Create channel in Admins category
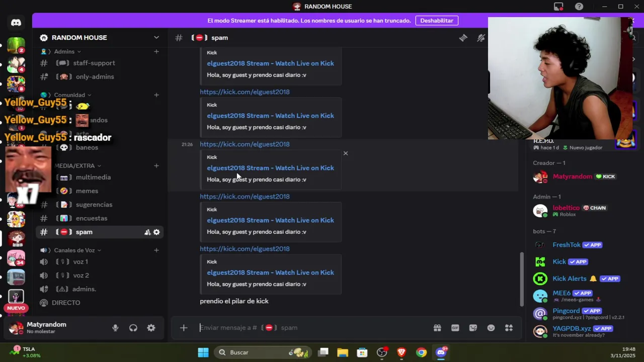 pos(156,51)
